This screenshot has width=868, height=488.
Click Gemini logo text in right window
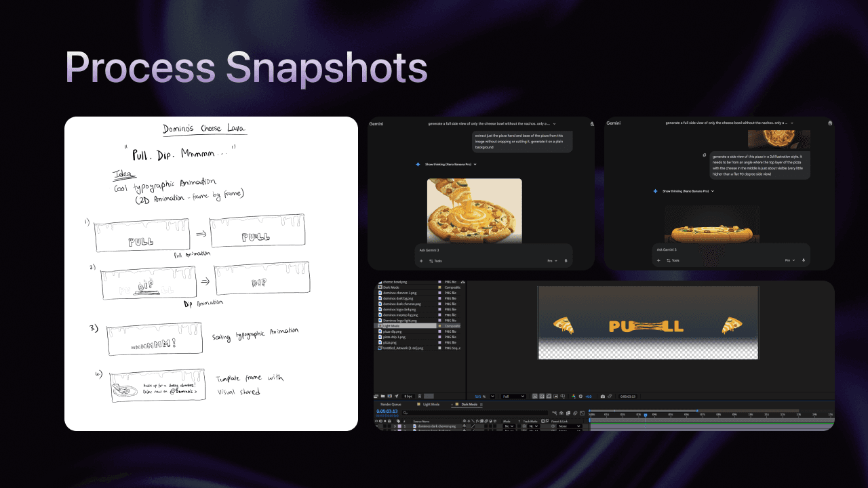tap(613, 123)
